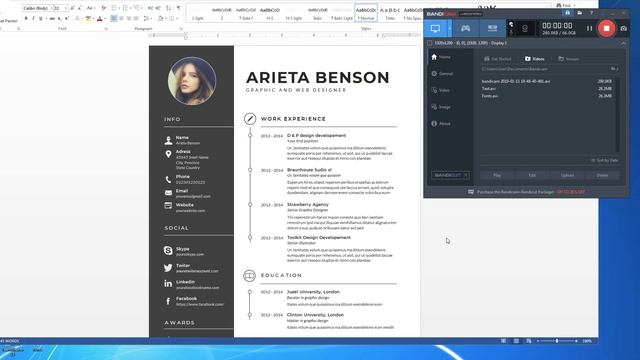Image resolution: width=640 pixels, height=360 pixels.
Task: Select Bandicam screen recording mode icon
Action: point(435,29)
